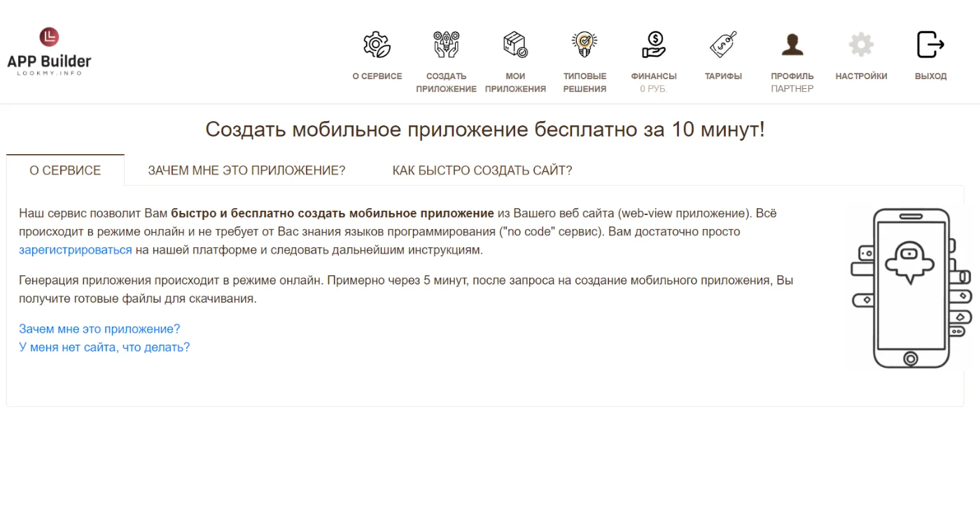Open the О сервисе gear icon
Viewport: 980px width, 517px height.
point(377,44)
